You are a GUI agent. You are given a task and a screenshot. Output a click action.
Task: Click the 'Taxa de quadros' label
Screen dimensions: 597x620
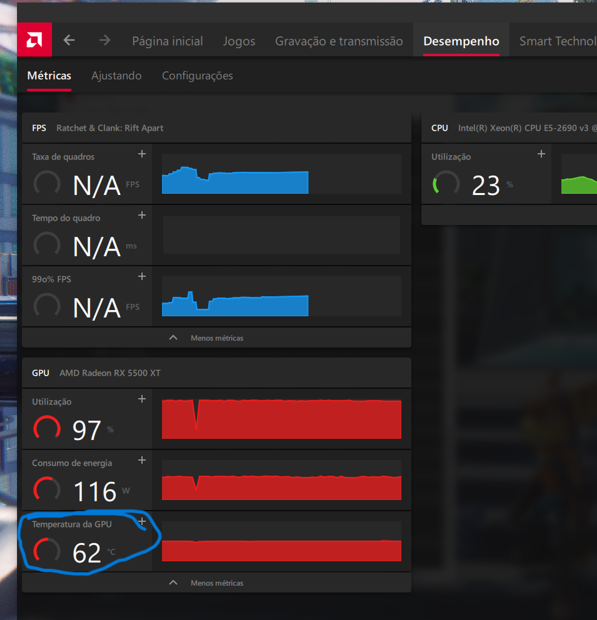pyautogui.click(x=63, y=157)
